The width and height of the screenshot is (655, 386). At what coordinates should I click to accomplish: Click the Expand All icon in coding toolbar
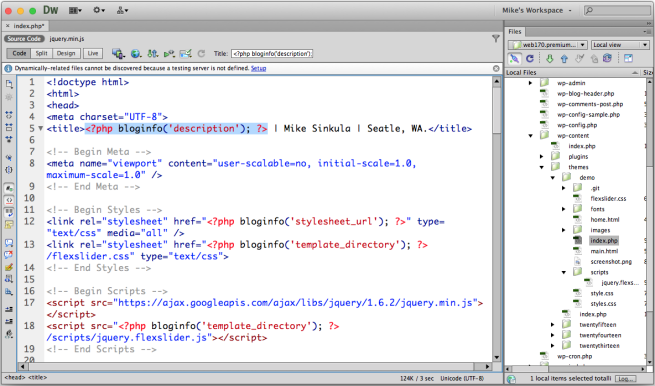9,139
